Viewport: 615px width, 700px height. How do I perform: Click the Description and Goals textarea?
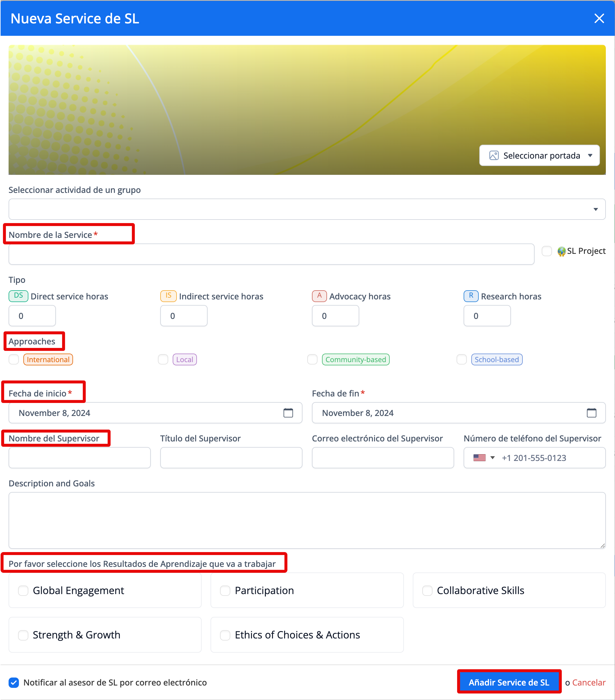pyautogui.click(x=307, y=520)
